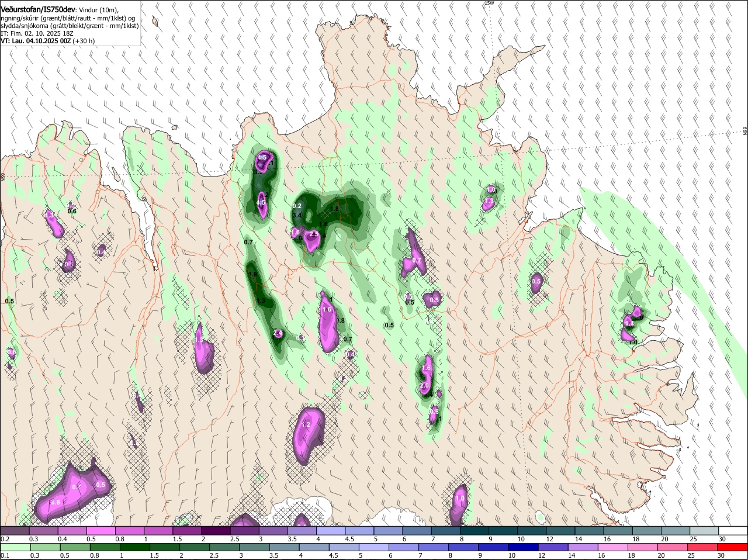
Task: Pick the dark navy blue swatch between 10 and 12
Action: point(524,548)
